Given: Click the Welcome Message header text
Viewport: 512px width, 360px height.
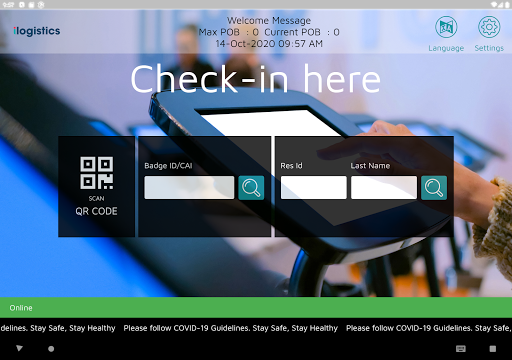Looking at the screenshot, I should (269, 21).
